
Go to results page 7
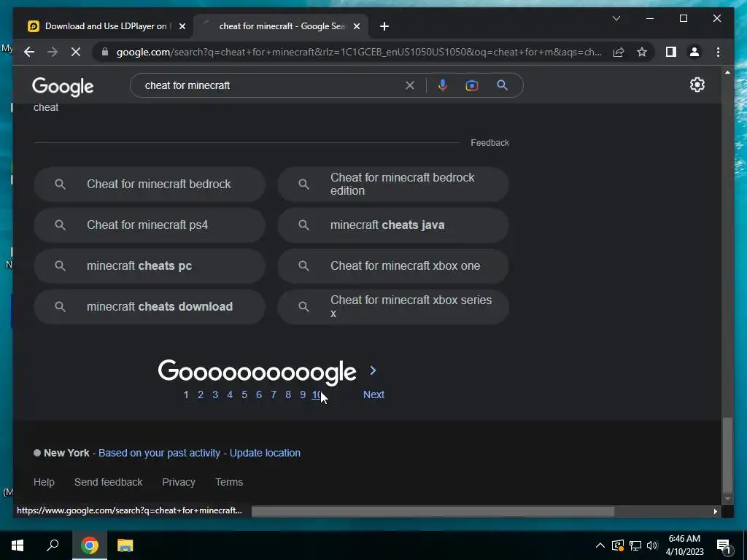click(x=274, y=394)
